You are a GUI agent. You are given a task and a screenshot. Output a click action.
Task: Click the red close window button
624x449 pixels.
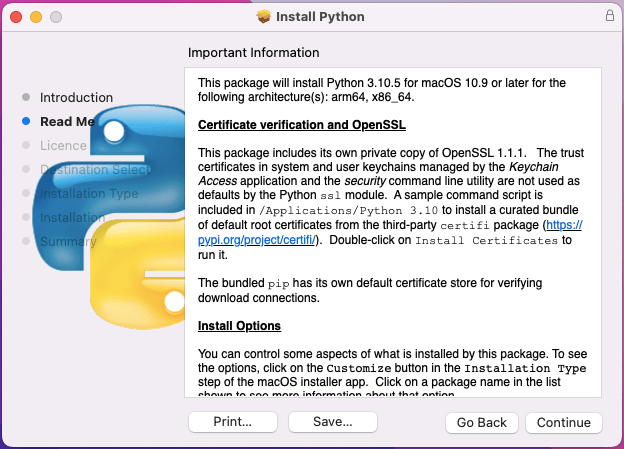(x=16, y=17)
